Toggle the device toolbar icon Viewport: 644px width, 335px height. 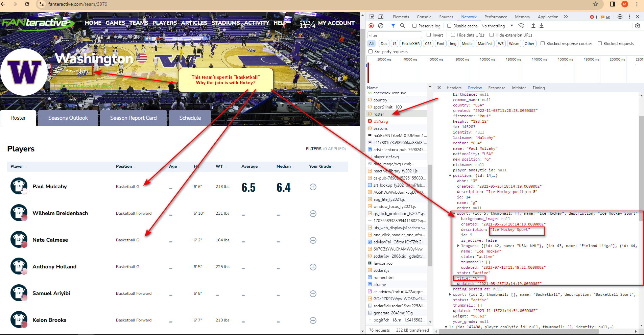click(381, 17)
